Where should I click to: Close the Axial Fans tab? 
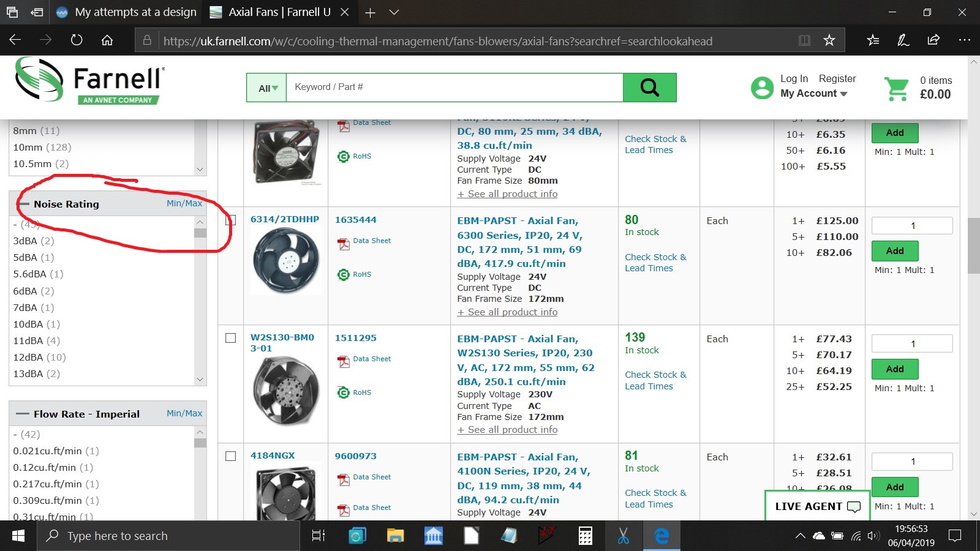(x=345, y=12)
